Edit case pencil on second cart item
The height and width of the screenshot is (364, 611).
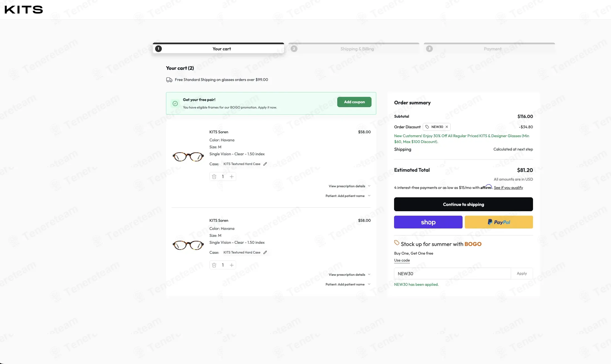coord(265,252)
